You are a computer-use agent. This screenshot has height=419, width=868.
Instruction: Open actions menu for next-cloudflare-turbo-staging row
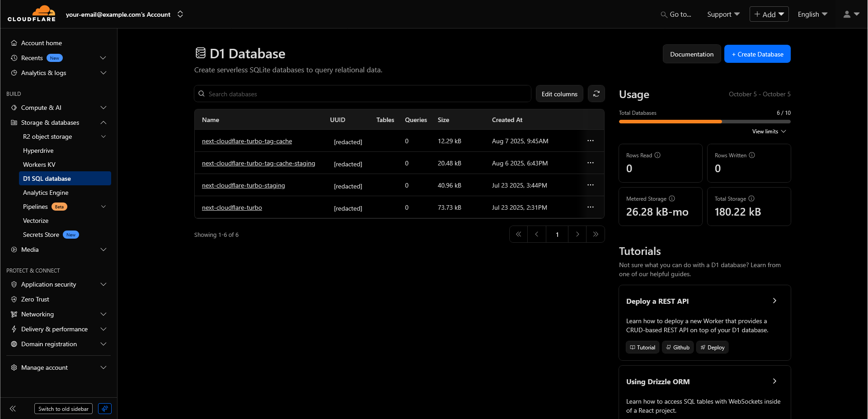pyautogui.click(x=590, y=185)
